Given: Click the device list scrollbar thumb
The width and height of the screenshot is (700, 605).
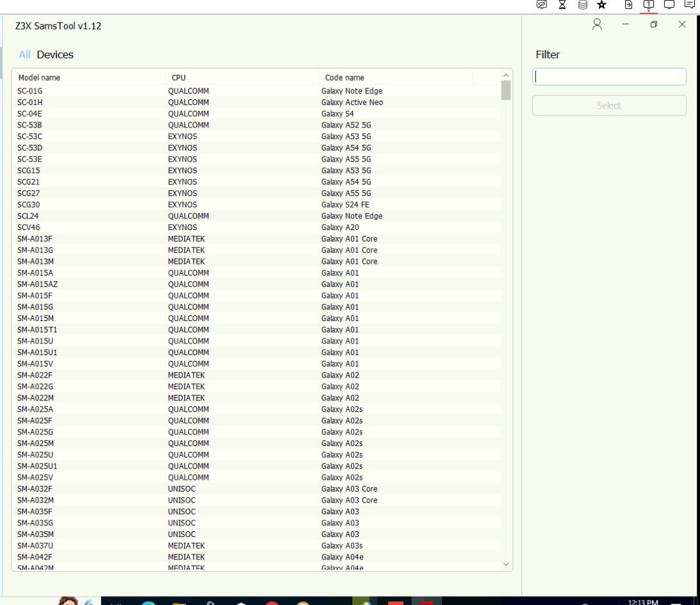Looking at the screenshot, I should (x=506, y=90).
